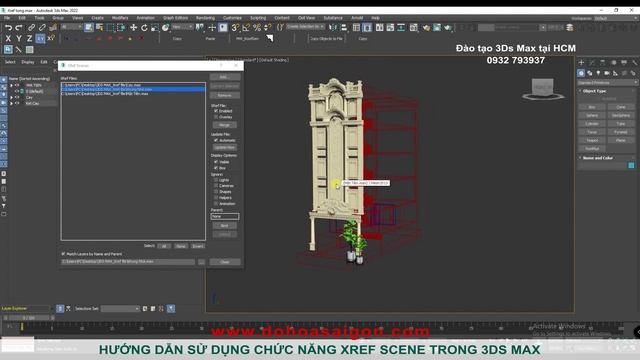The height and width of the screenshot is (360, 640).
Task: Activate the Select Object tool
Action: 89,28
